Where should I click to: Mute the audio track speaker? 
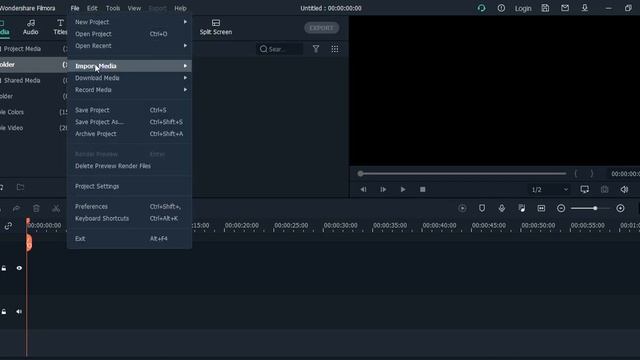coord(19,311)
